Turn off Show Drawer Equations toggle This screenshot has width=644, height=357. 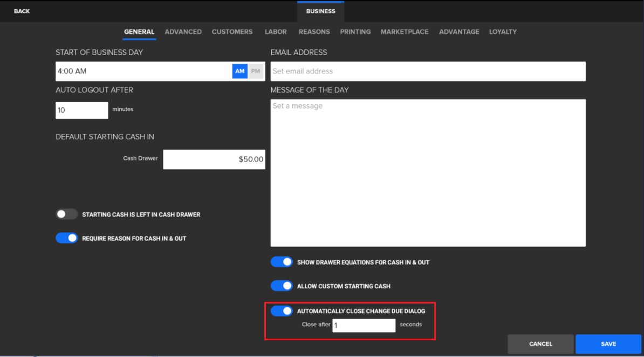[282, 262]
